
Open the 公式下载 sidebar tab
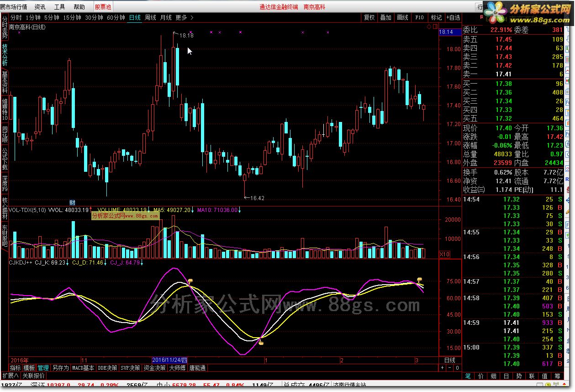click(5, 159)
